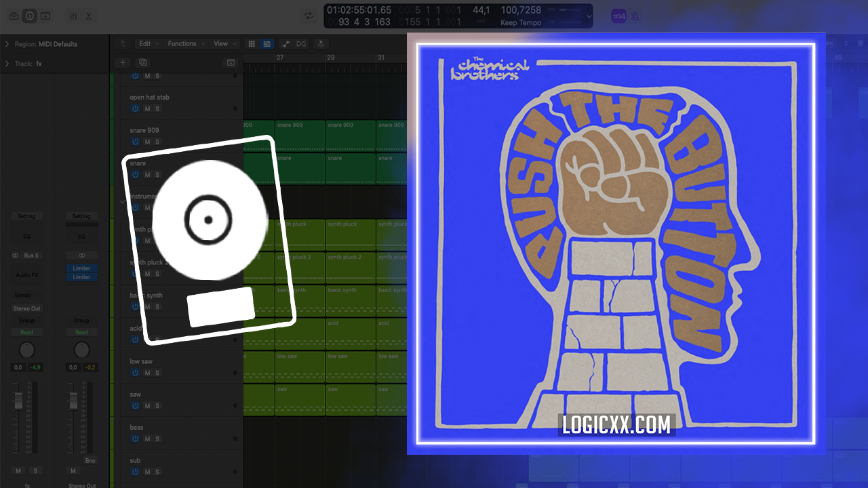Solo the bass track
Screen dimensions: 868x488
click(157, 439)
